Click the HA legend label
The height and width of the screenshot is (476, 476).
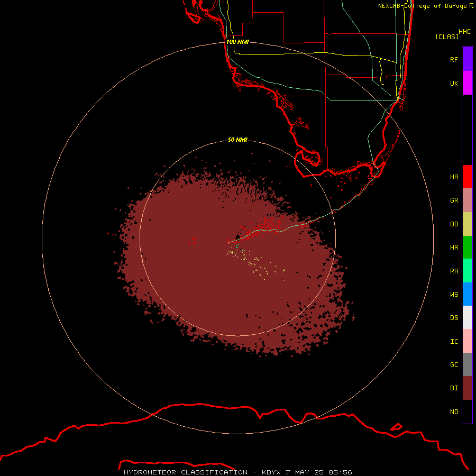pos(454,177)
